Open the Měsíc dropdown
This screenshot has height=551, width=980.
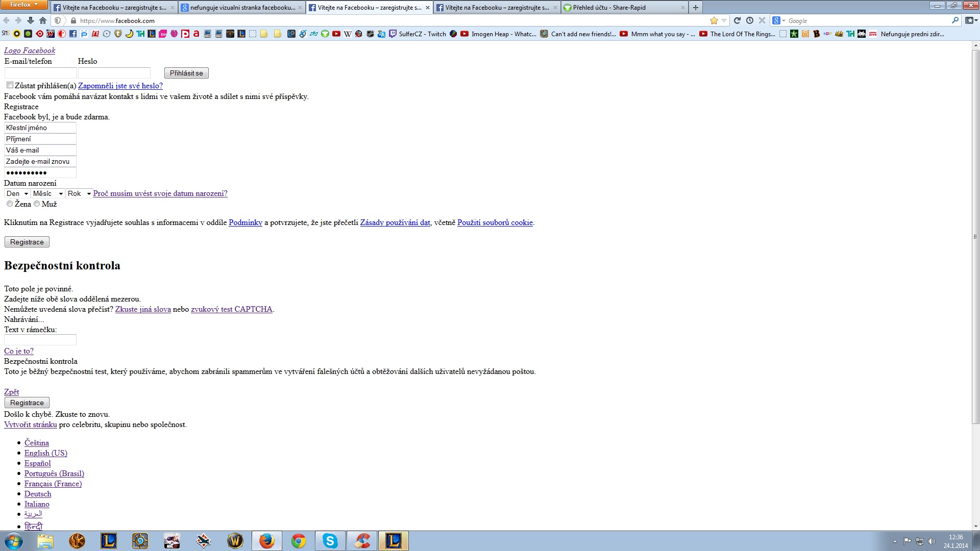point(48,193)
